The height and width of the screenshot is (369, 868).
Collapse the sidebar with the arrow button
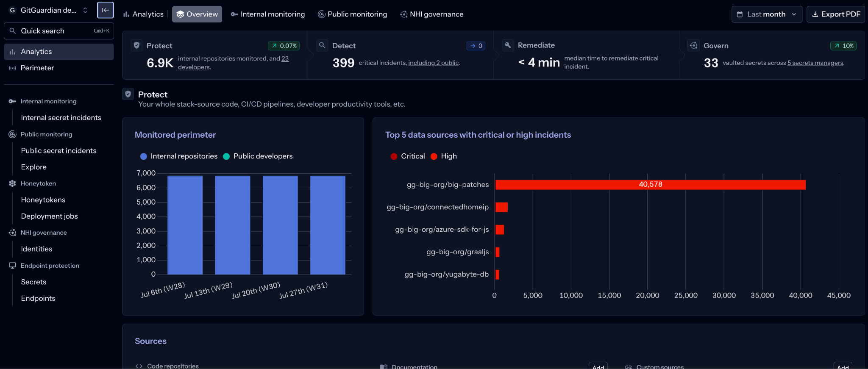click(105, 10)
